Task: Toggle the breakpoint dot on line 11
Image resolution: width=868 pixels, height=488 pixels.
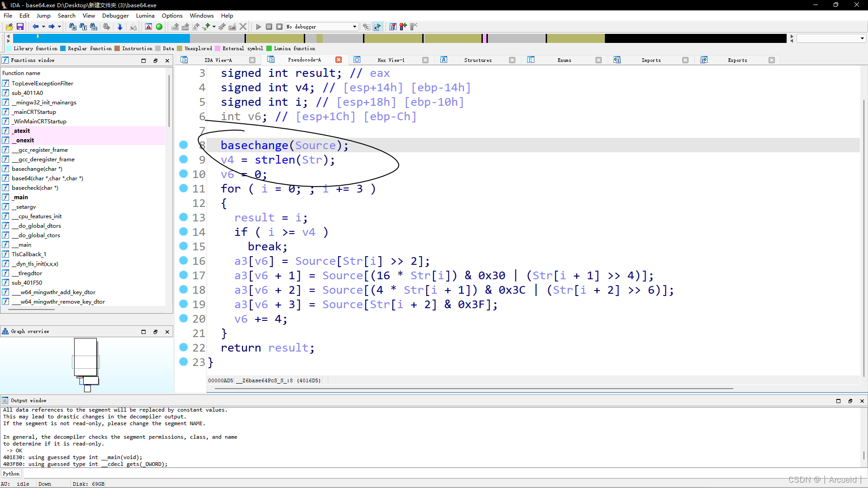Action: (x=184, y=188)
